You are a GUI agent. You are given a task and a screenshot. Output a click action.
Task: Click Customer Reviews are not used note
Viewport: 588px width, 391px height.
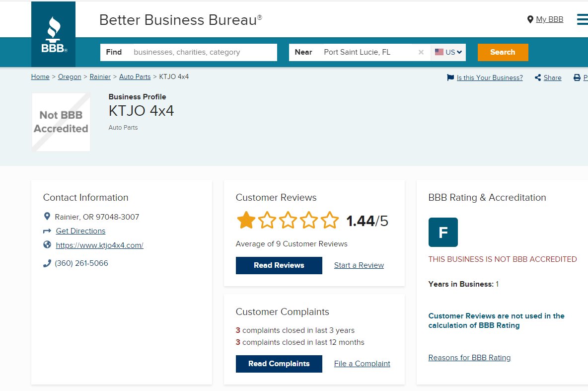coord(496,320)
